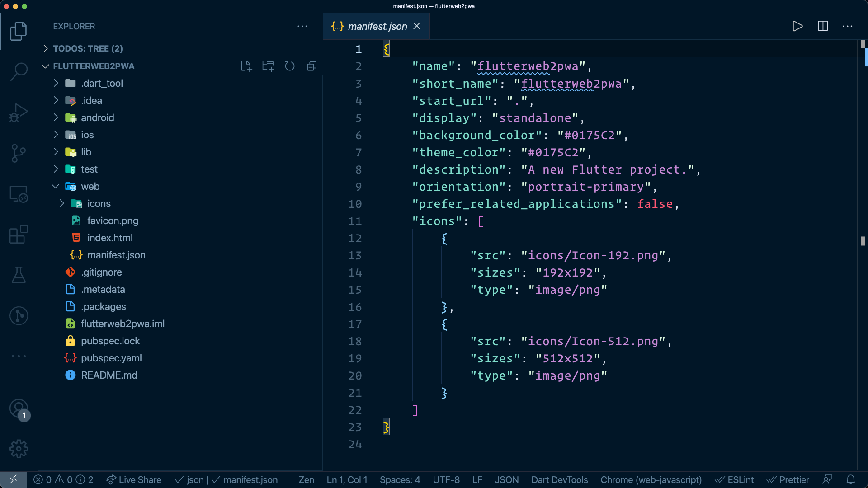Image resolution: width=868 pixels, height=488 pixels.
Task: Click the New File icon in explorer
Action: point(246,66)
